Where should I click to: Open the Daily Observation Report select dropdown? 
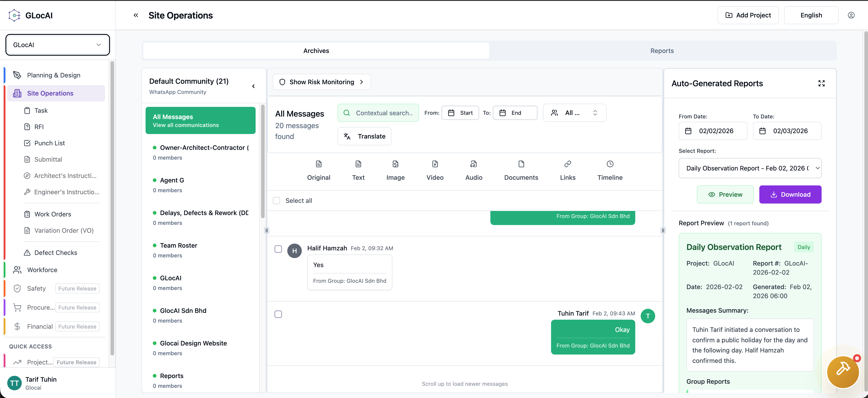click(x=750, y=168)
